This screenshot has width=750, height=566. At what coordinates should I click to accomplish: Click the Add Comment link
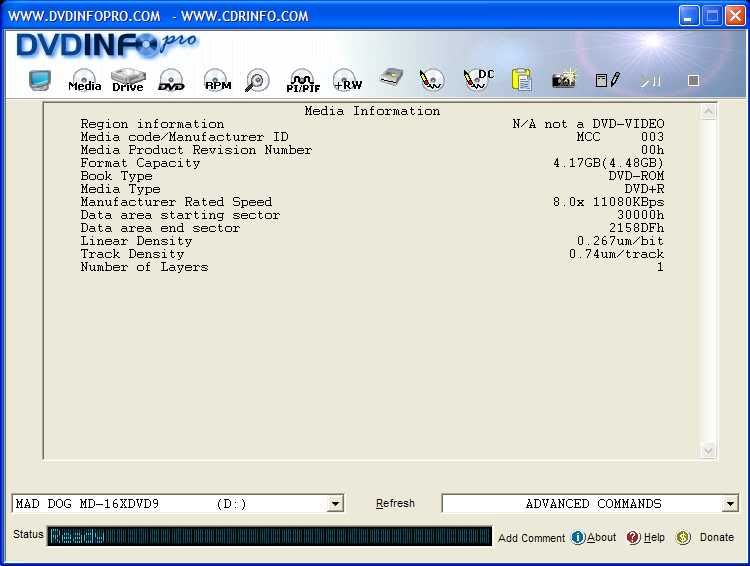coord(531,538)
